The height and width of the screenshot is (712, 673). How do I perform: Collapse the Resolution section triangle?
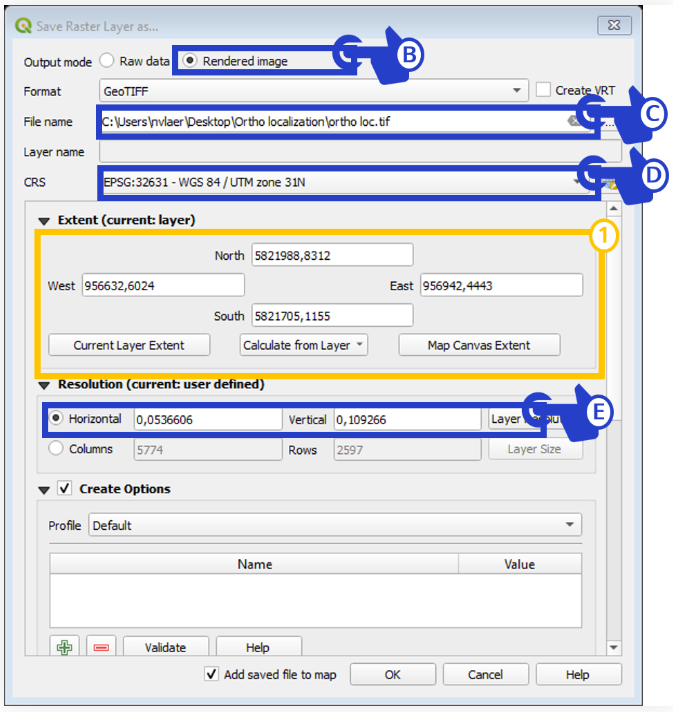tap(44, 384)
